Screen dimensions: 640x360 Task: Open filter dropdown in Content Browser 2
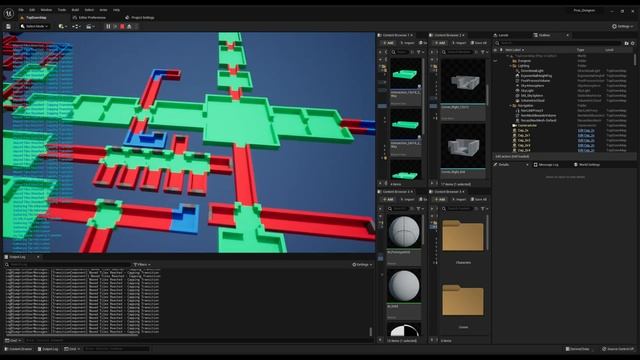coord(484,52)
